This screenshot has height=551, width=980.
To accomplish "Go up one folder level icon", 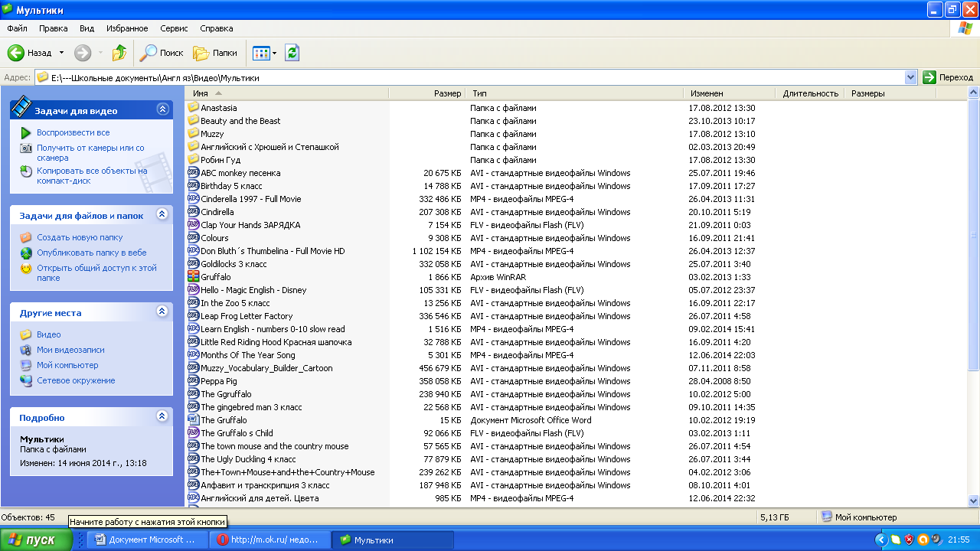I will [119, 53].
